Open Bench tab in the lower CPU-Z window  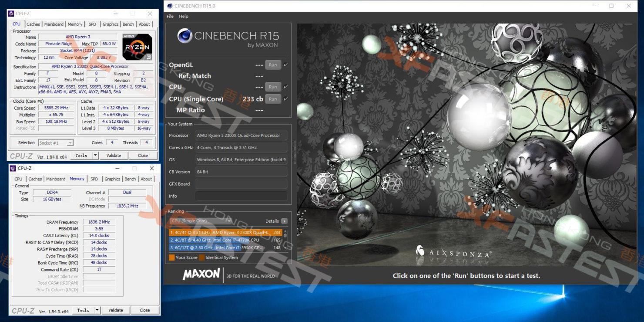(x=130, y=179)
